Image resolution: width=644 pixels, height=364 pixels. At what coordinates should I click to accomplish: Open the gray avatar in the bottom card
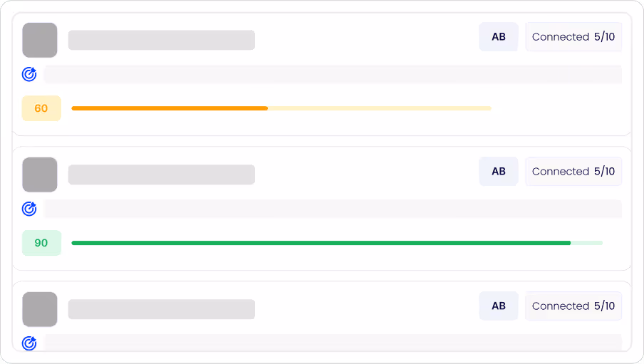click(40, 309)
